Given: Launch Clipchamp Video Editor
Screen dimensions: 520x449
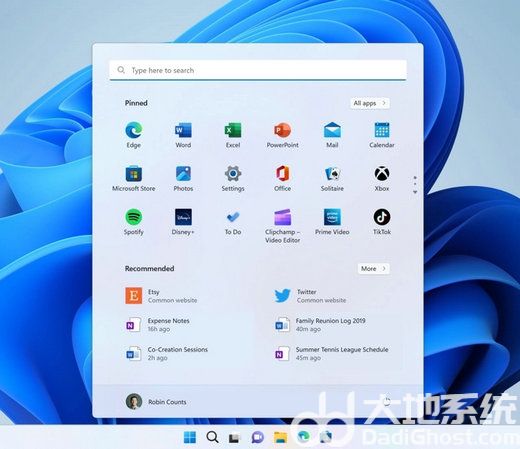Looking at the screenshot, I should tap(283, 226).
